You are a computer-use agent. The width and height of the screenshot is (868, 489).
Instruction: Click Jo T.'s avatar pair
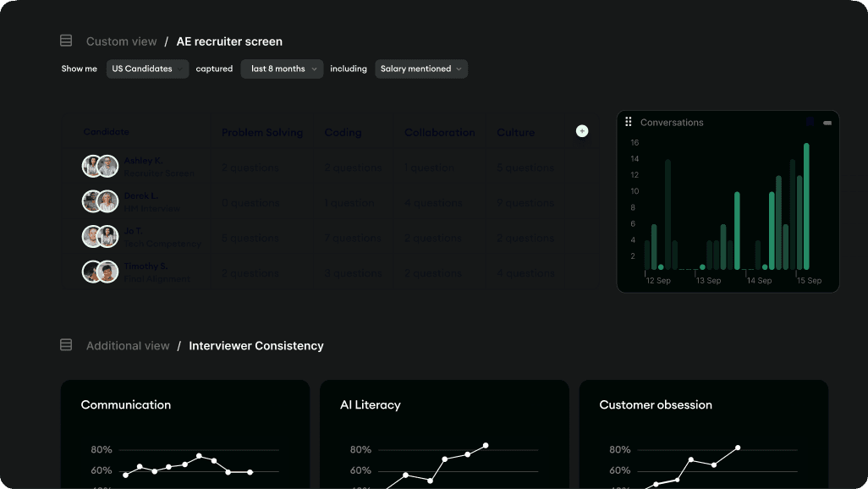(100, 237)
